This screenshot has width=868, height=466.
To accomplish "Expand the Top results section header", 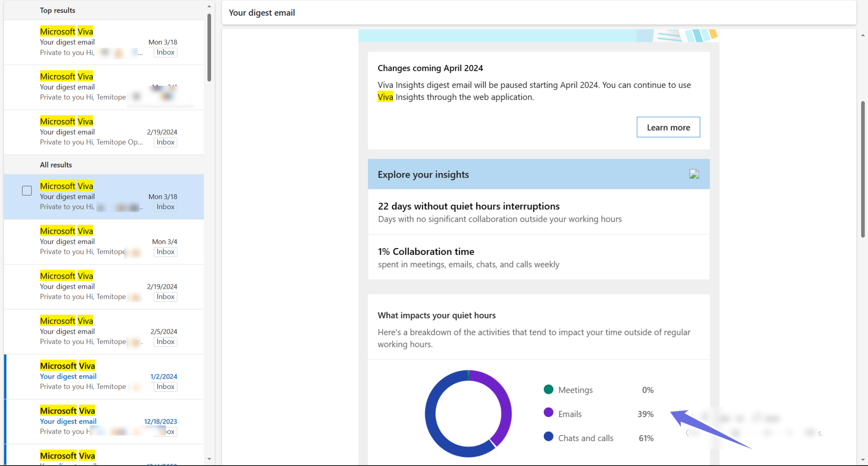I will [x=57, y=10].
